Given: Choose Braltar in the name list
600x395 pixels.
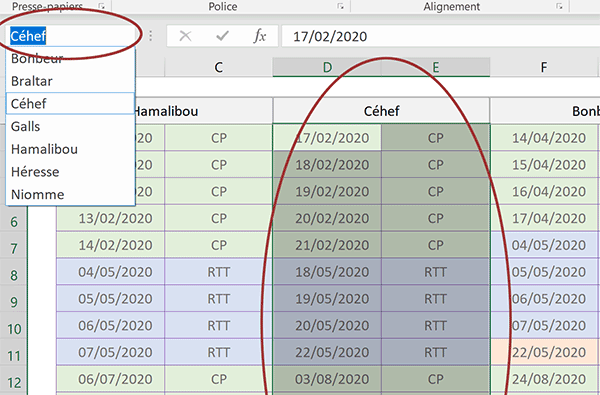Looking at the screenshot, I should click(x=70, y=81).
